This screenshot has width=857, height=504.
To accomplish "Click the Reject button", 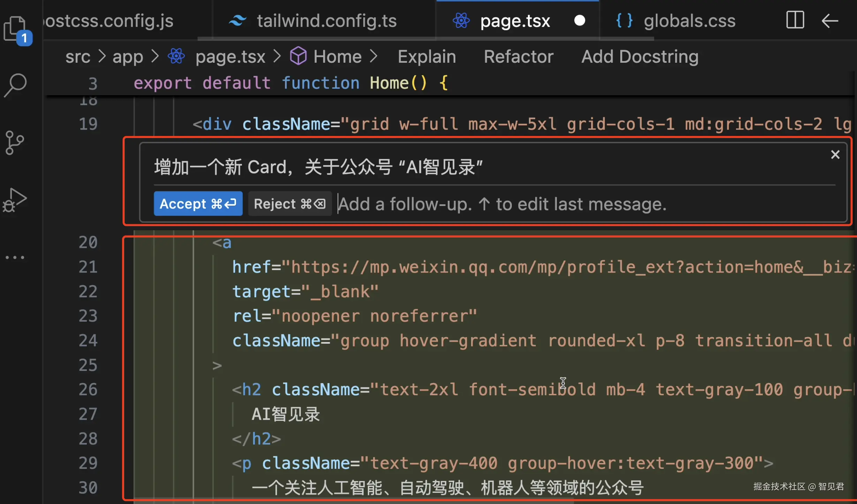I will pos(289,204).
